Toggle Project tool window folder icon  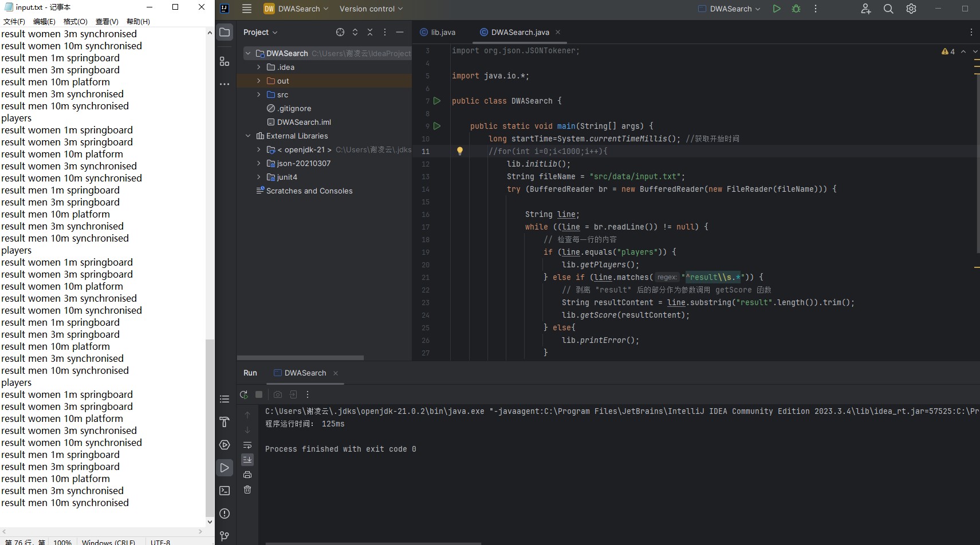(x=225, y=32)
